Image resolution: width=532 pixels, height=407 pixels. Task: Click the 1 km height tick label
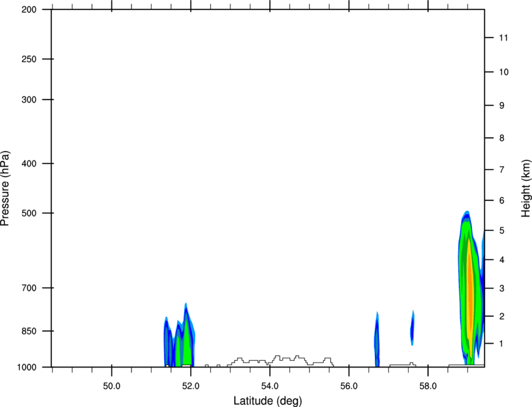(x=502, y=344)
